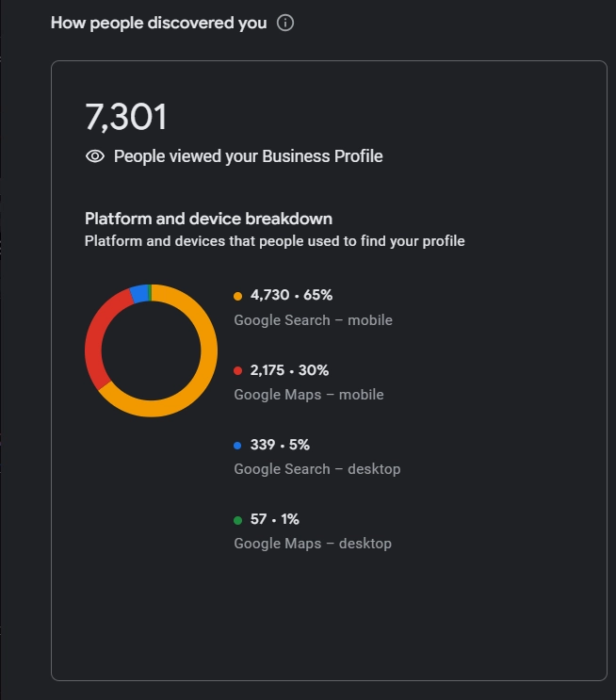Click the How people discovered you heading

click(x=159, y=23)
